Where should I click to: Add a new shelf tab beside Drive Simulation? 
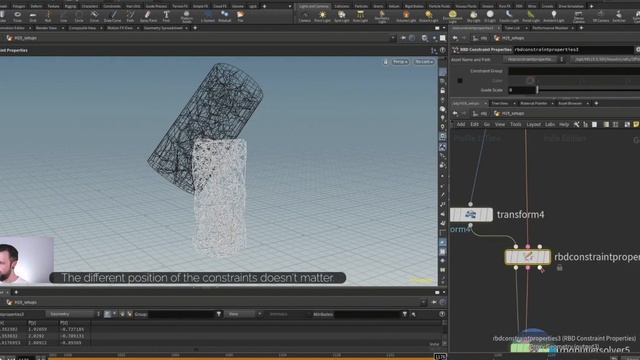click(591, 6)
